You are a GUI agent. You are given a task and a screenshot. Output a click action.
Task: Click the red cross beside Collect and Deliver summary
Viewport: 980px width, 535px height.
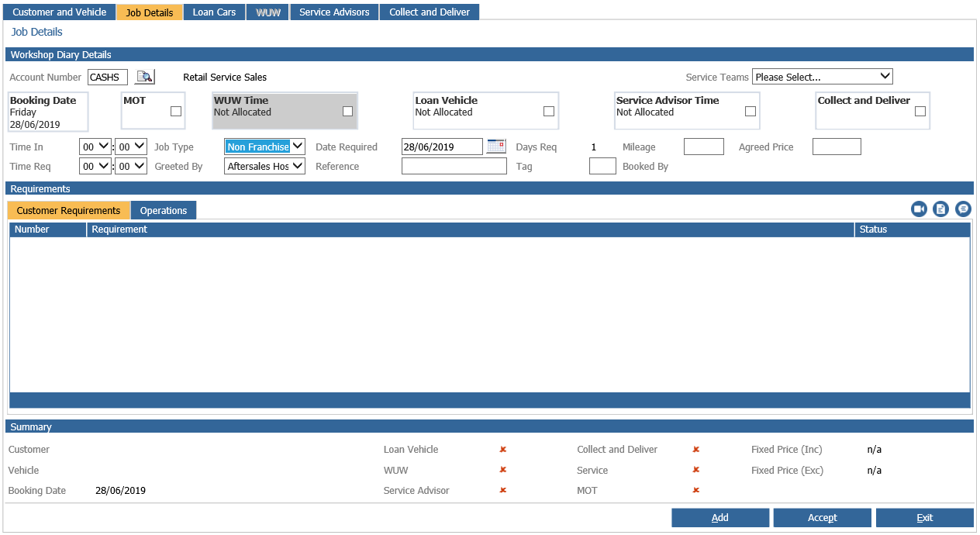pyautogui.click(x=696, y=450)
